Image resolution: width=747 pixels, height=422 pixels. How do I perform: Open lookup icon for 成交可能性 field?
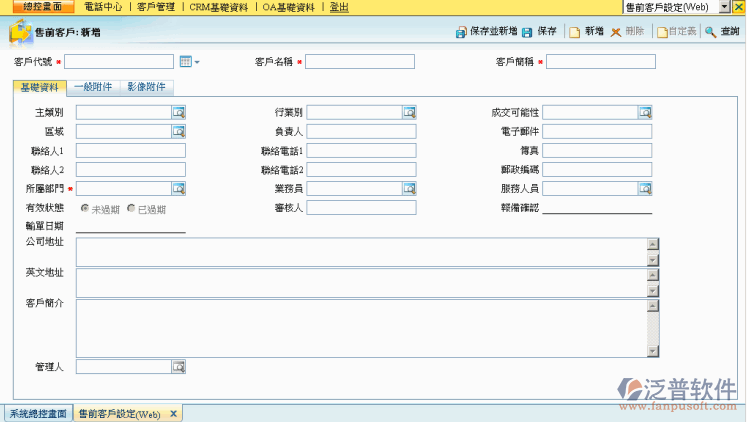point(645,112)
